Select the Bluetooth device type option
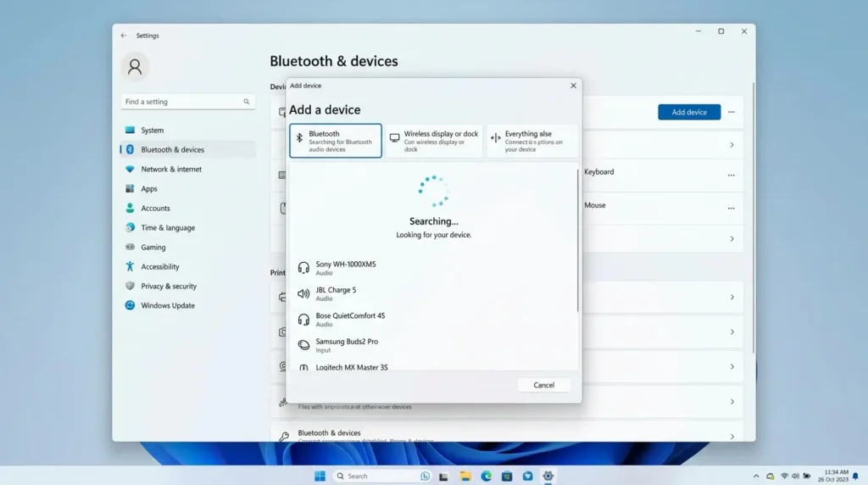 336,141
